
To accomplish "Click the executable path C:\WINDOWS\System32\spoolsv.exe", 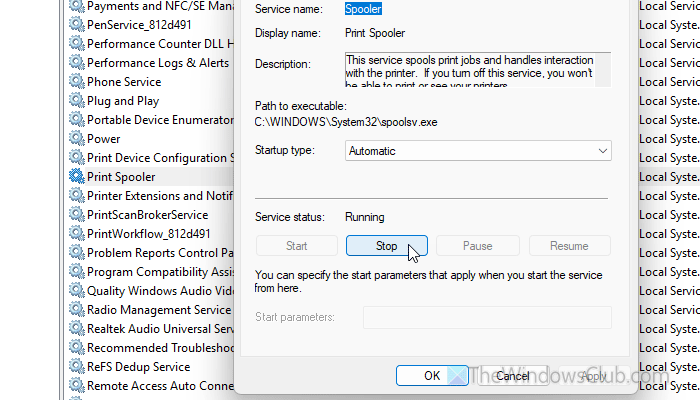I will pyautogui.click(x=346, y=122).
